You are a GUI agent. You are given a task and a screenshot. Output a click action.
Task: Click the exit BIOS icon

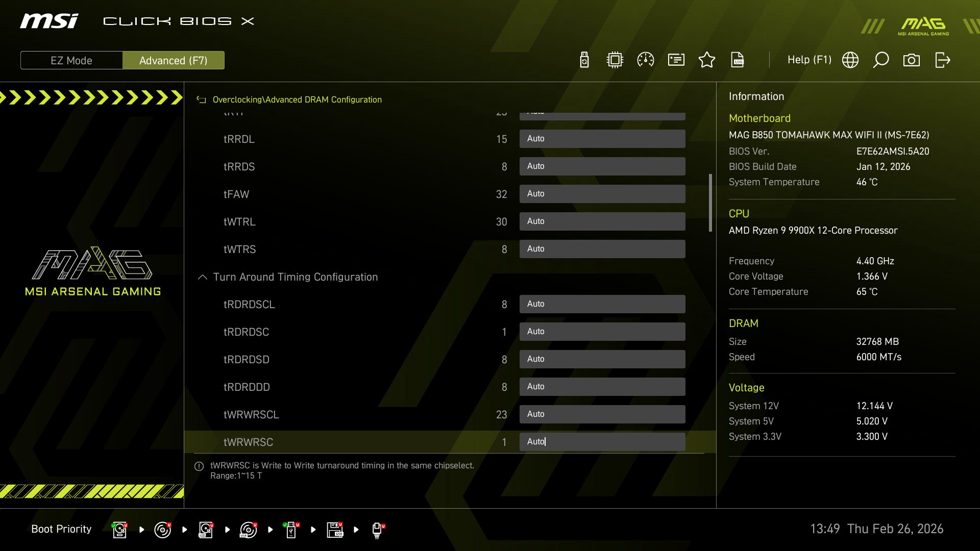coord(942,60)
